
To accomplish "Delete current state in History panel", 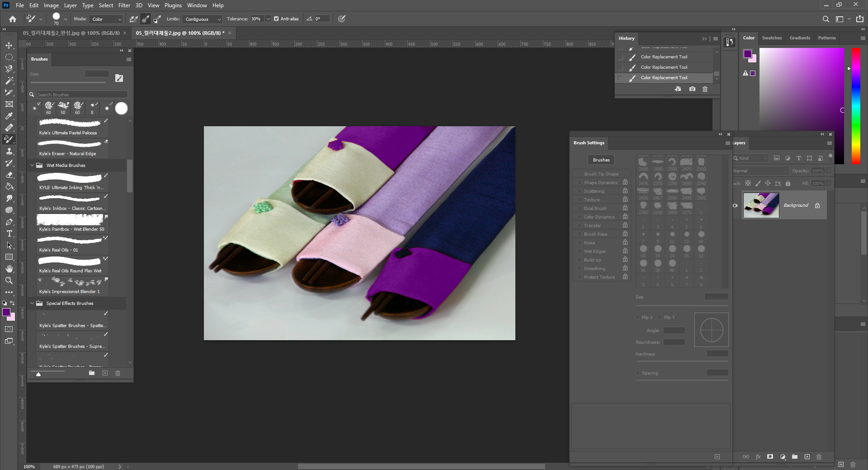I will [705, 89].
